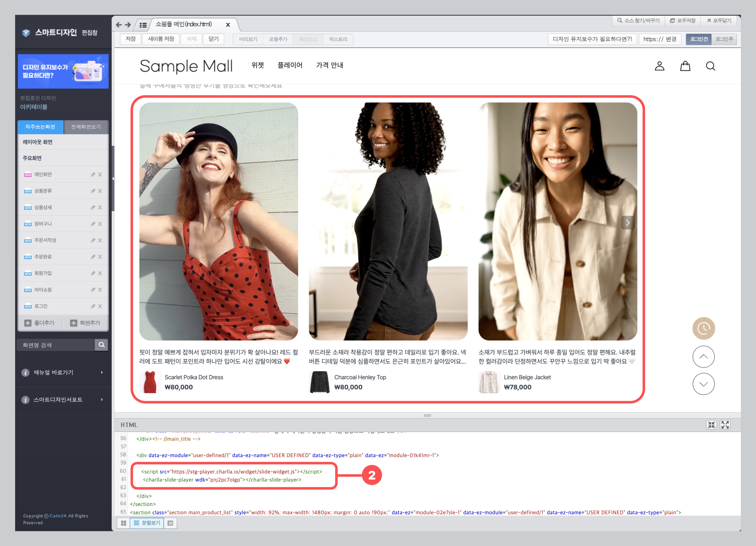Select the 플레이어 menu item
Viewport: 756px width, 546px height.
click(290, 65)
